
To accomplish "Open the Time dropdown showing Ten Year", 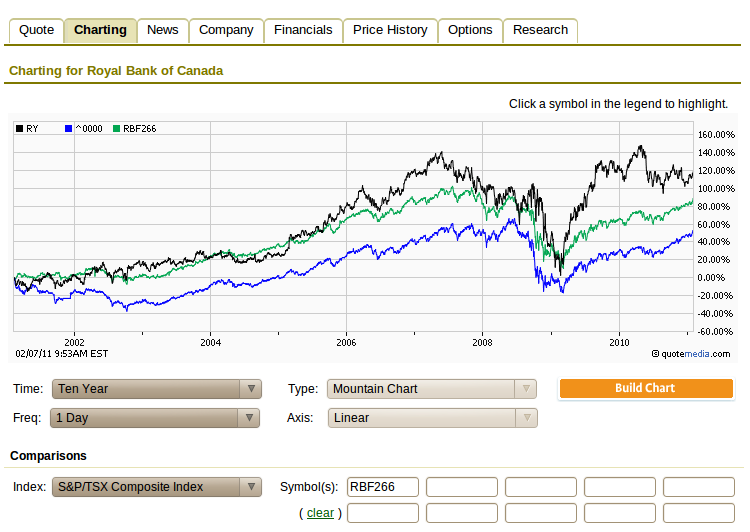I will coord(157,389).
